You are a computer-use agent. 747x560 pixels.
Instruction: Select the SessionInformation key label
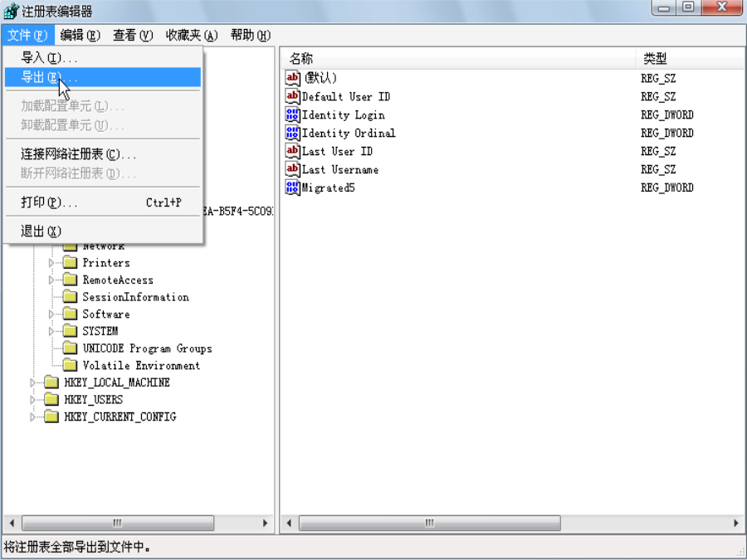(x=136, y=297)
